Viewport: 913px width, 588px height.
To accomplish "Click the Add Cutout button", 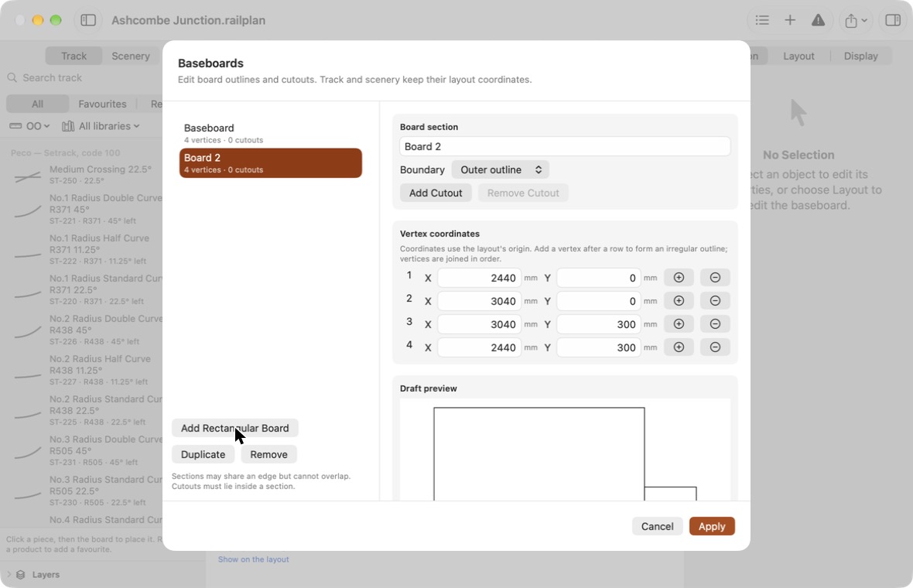I will click(x=436, y=193).
